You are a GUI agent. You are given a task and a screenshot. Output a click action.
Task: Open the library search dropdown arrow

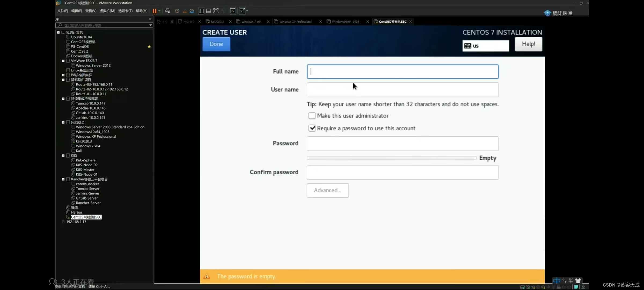[x=151, y=25]
